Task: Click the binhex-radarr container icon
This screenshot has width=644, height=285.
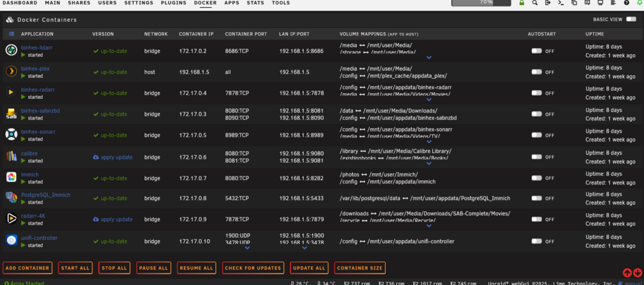Action: coord(11,93)
